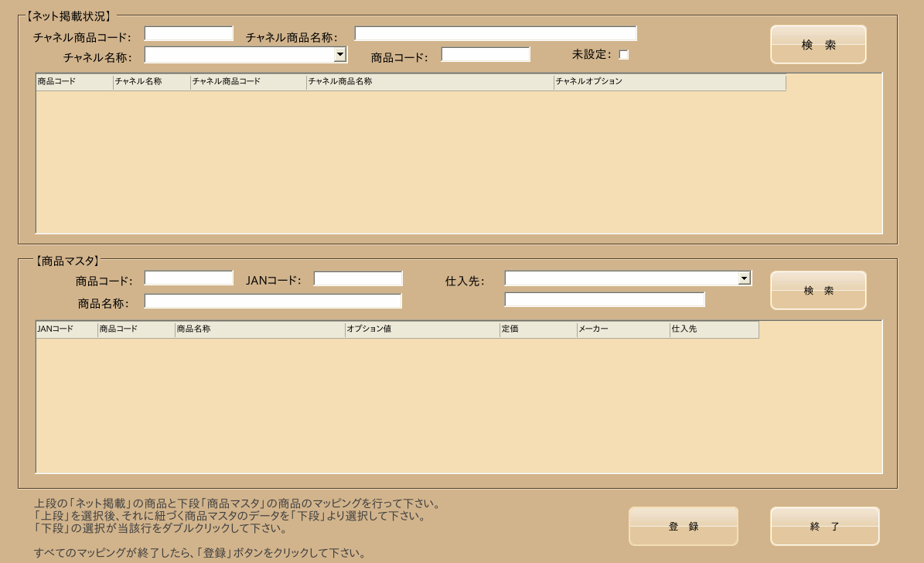
Task: Sort by 商品コード column in upper table
Action: (74, 82)
